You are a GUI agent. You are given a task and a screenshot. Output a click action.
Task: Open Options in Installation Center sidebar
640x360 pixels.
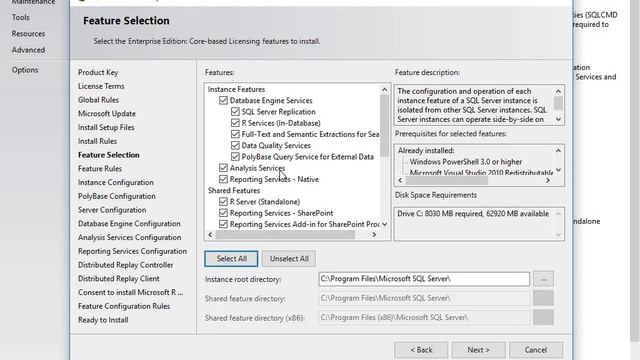[25, 70]
